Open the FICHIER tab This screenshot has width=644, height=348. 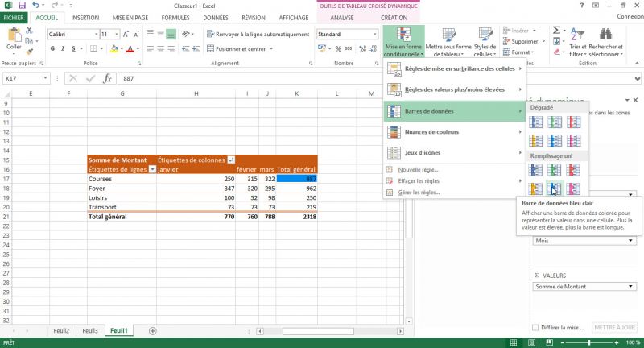coord(14,18)
